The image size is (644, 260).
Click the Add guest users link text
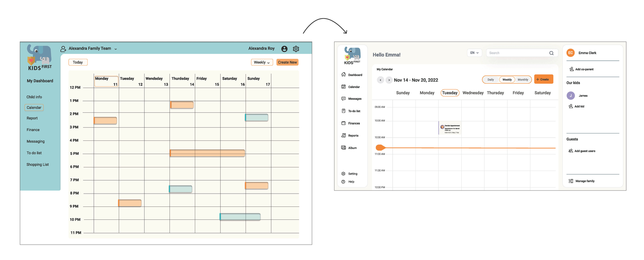[585, 151]
